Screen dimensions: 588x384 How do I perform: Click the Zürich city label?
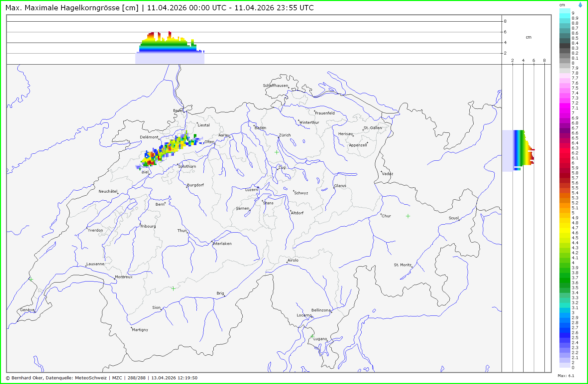coord(285,135)
